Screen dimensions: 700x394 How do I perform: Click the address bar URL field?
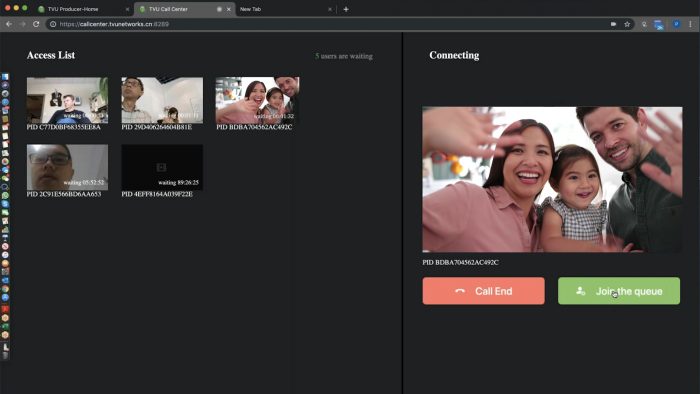(330, 24)
